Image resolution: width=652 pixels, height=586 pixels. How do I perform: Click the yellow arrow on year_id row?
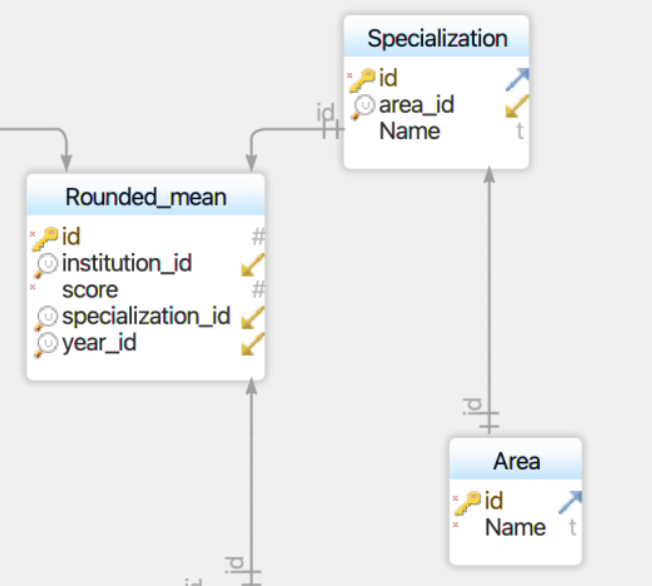pyautogui.click(x=253, y=344)
